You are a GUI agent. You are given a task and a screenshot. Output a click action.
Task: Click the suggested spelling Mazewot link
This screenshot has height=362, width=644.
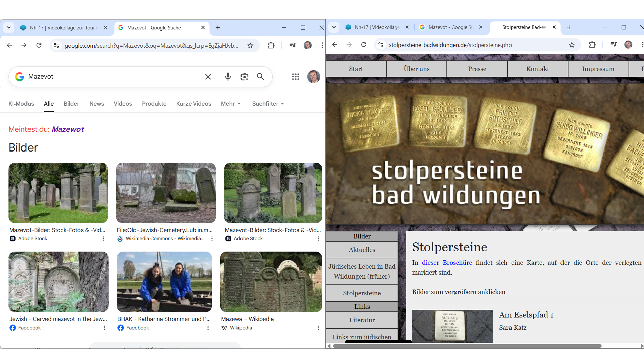click(67, 129)
